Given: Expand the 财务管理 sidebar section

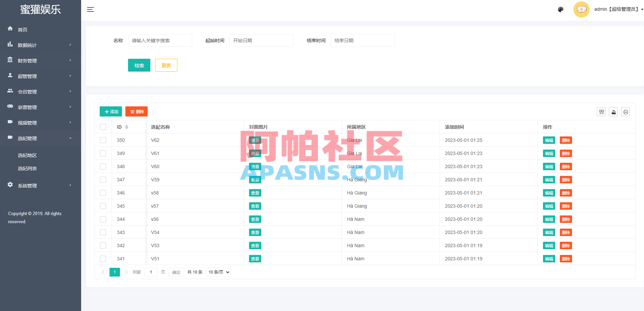Looking at the screenshot, I should click(x=27, y=60).
